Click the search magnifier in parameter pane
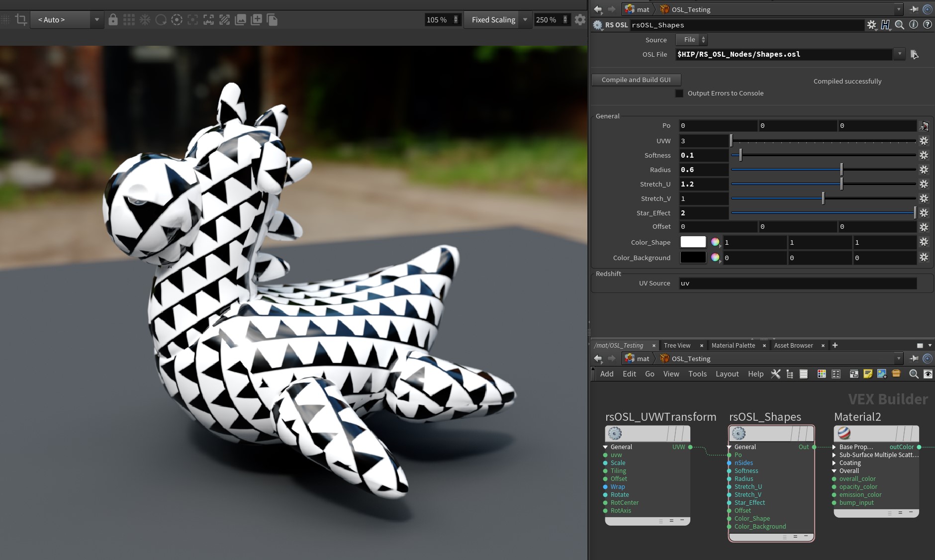The height and width of the screenshot is (560, 935). coord(899,25)
